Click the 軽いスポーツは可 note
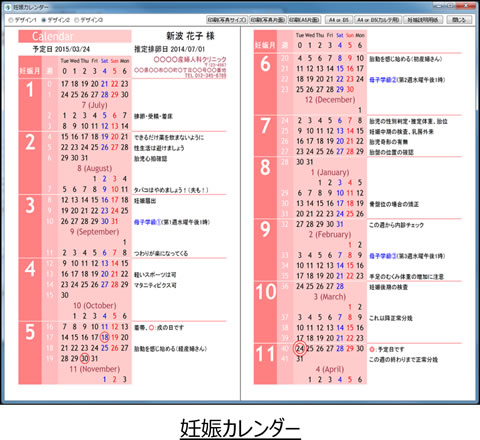This screenshot has width=480, height=440. coord(155,275)
